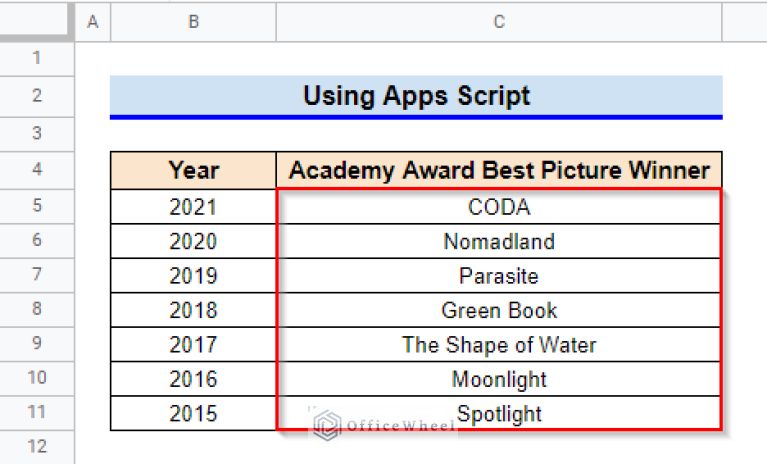
Task: Select the cell containing CODA
Action: (x=499, y=207)
